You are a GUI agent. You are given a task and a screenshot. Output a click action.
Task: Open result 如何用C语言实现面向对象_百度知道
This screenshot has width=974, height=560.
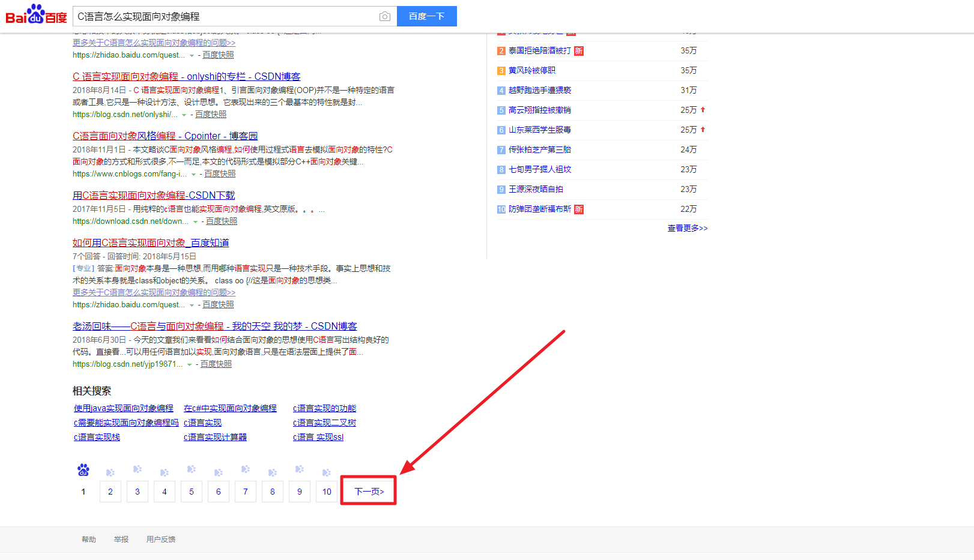pos(151,242)
